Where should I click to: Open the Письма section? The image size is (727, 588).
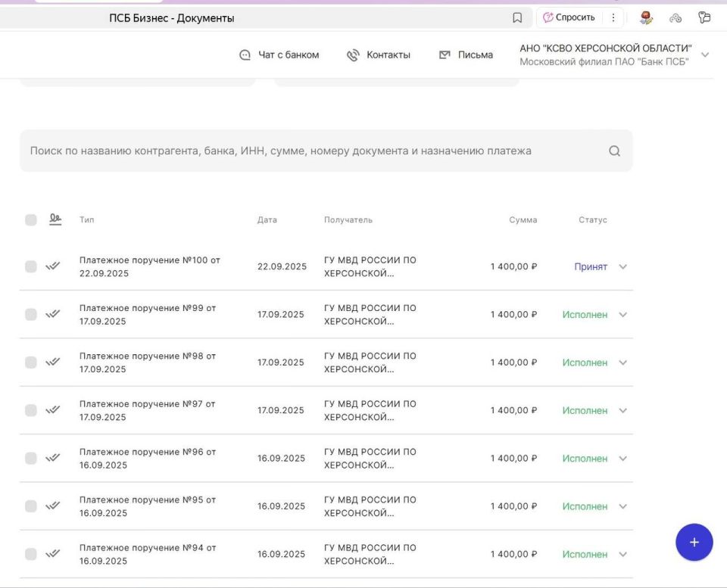coord(475,55)
